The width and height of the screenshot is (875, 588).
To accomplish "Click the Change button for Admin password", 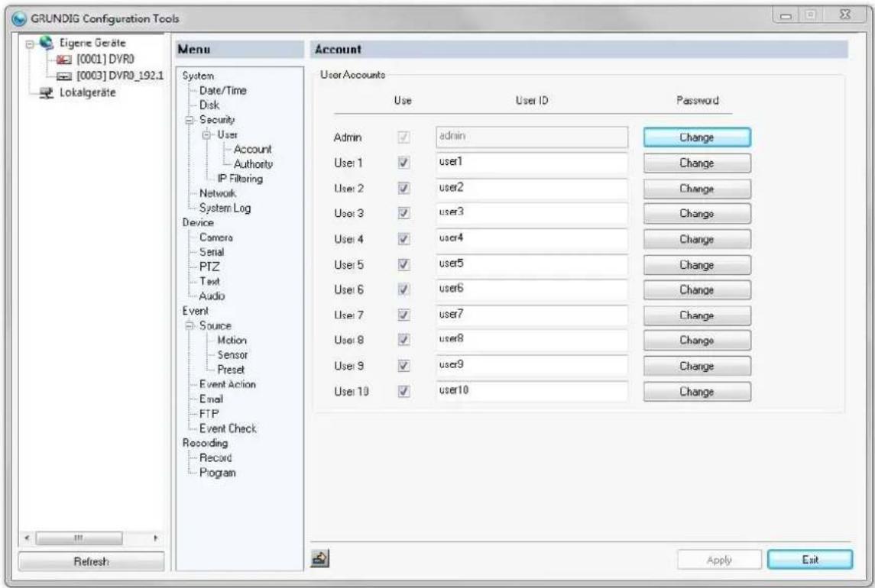I will tap(697, 137).
